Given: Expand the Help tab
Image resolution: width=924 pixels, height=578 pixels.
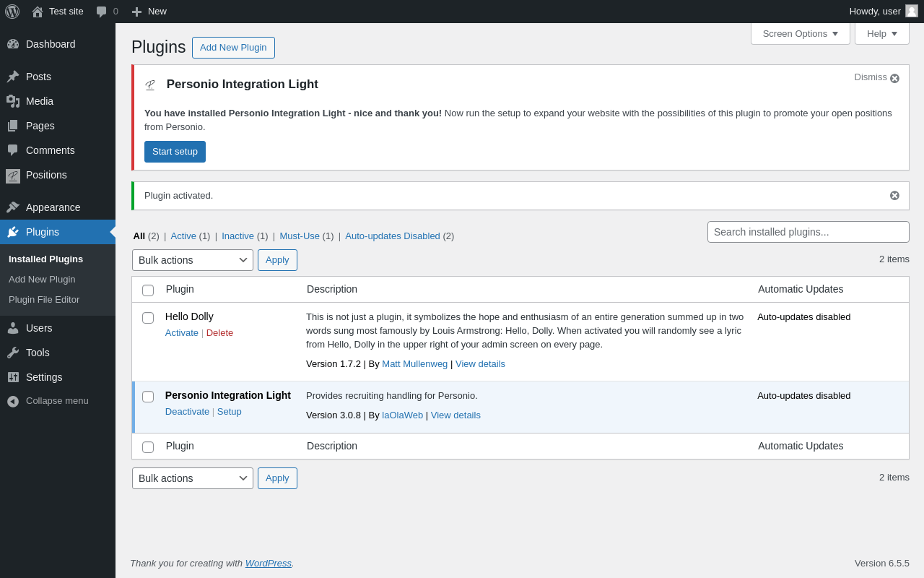Looking at the screenshot, I should tap(881, 33).
